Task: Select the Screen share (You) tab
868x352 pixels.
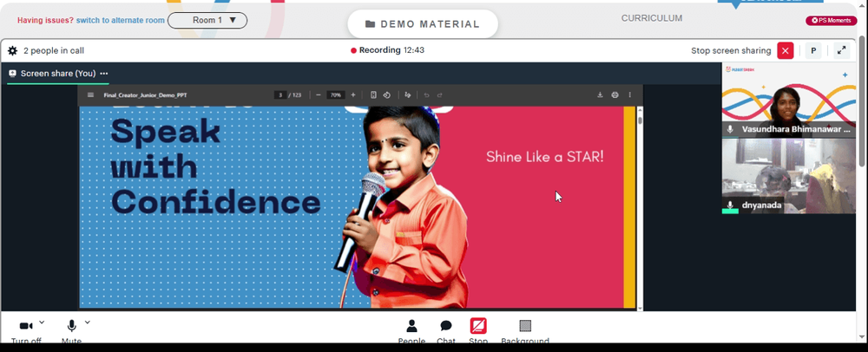Action: (x=58, y=74)
